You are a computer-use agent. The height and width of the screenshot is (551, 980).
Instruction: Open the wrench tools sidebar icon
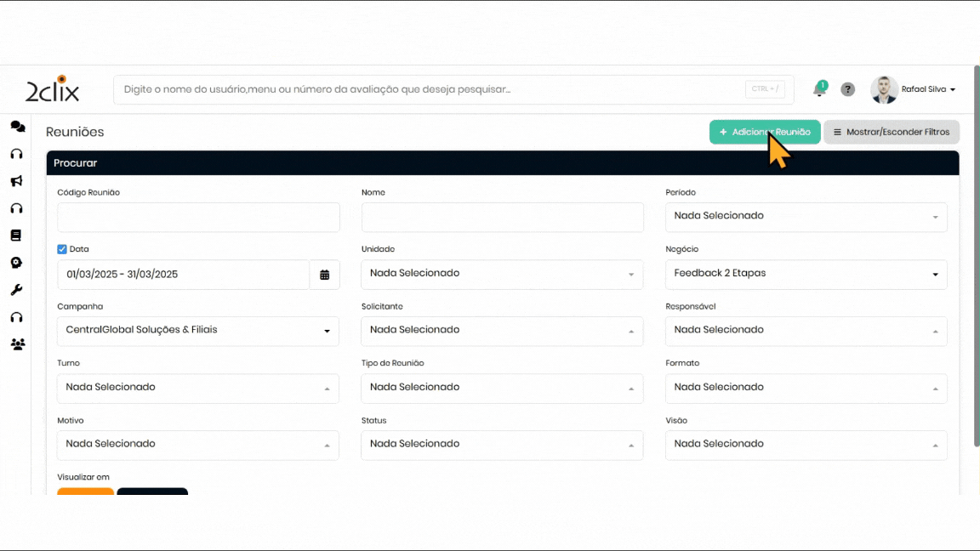point(16,290)
